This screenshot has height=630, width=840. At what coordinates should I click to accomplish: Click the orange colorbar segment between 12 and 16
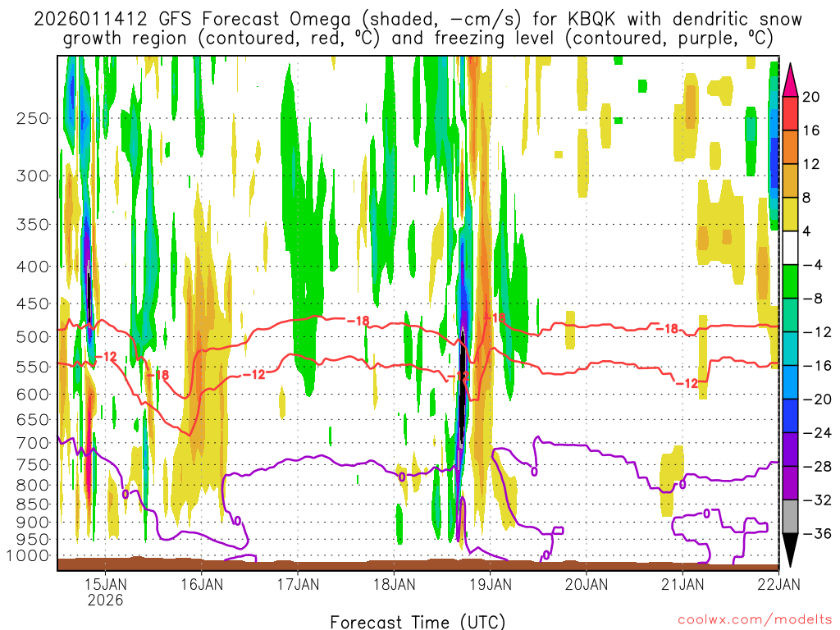coord(790,148)
